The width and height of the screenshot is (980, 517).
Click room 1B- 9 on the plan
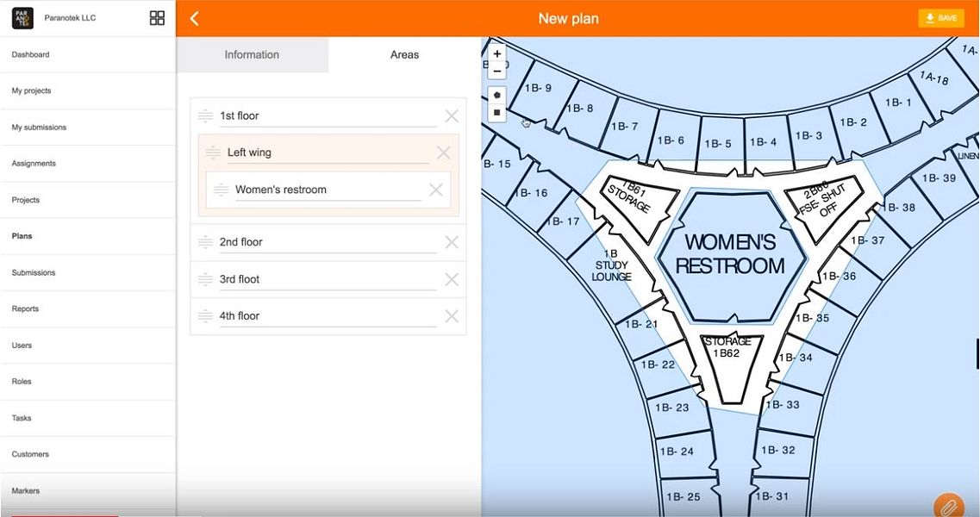[x=539, y=90]
